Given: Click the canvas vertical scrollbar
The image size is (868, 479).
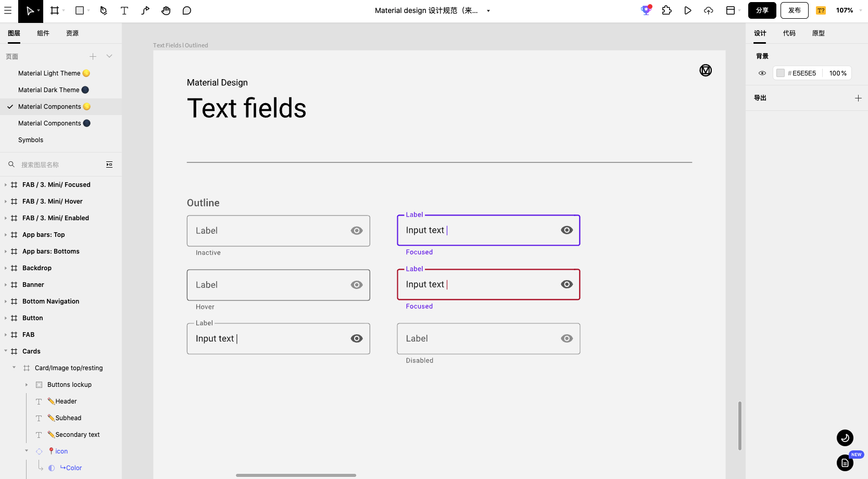Looking at the screenshot, I should [739, 425].
